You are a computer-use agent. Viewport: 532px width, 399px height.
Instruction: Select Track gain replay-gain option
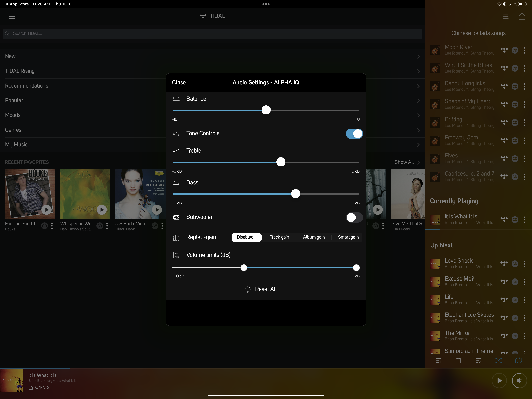[x=279, y=237]
